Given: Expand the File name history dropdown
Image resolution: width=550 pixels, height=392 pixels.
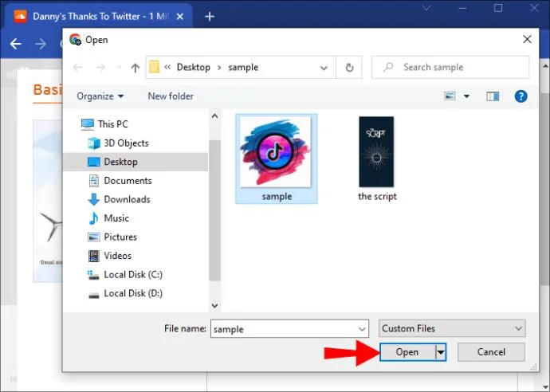Looking at the screenshot, I should coord(363,328).
